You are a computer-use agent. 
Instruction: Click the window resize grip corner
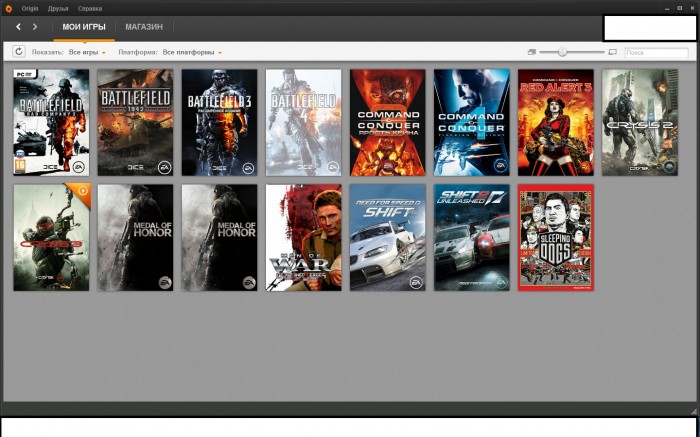694,411
